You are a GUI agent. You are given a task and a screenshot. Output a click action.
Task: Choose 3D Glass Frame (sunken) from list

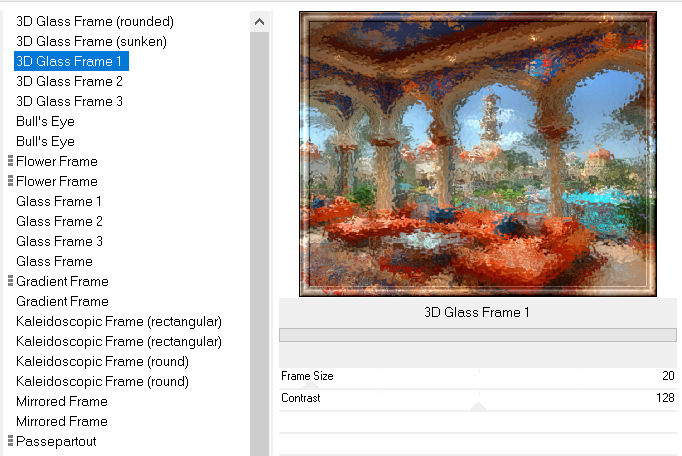(x=91, y=41)
